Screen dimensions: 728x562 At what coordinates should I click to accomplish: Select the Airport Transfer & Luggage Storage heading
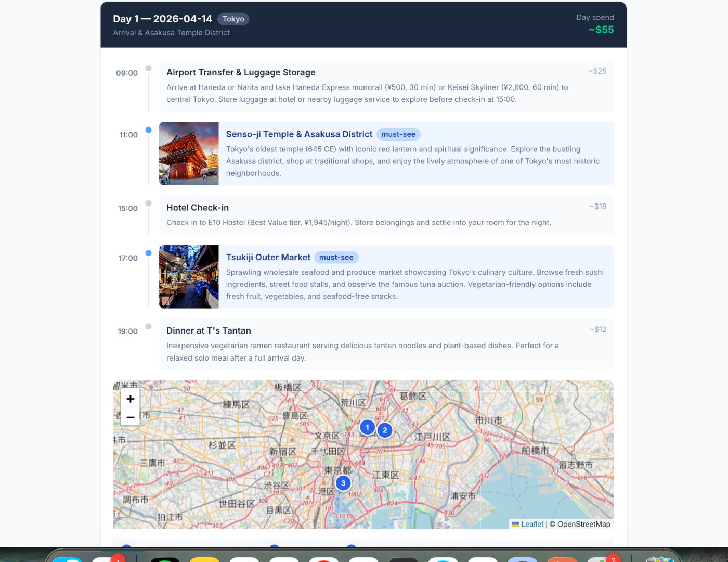[x=241, y=72]
